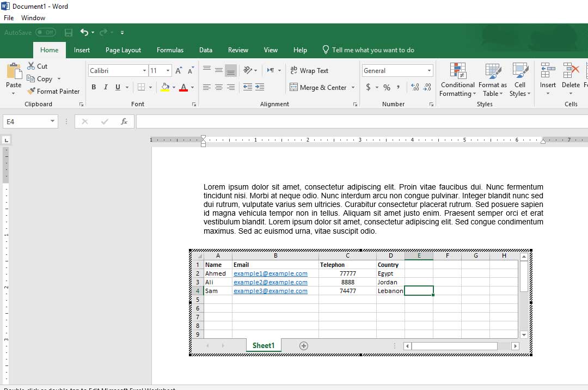Open example1@example.com link
Screen dimensions: 588x390
[271, 274]
